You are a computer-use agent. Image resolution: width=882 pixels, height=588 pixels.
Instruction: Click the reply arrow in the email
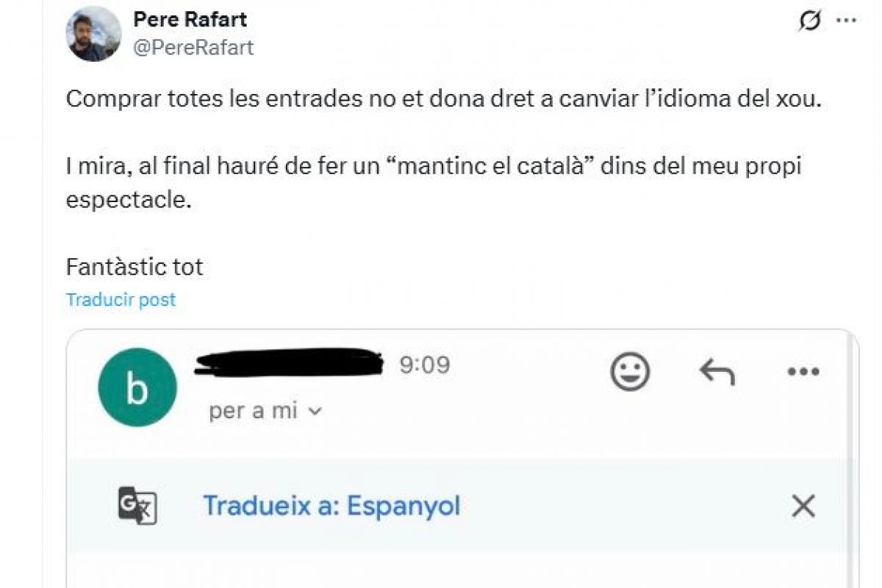pos(717,372)
